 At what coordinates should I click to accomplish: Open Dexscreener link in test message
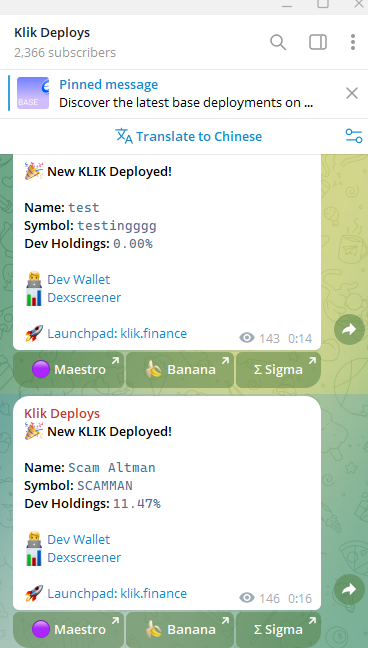pyautogui.click(x=84, y=298)
